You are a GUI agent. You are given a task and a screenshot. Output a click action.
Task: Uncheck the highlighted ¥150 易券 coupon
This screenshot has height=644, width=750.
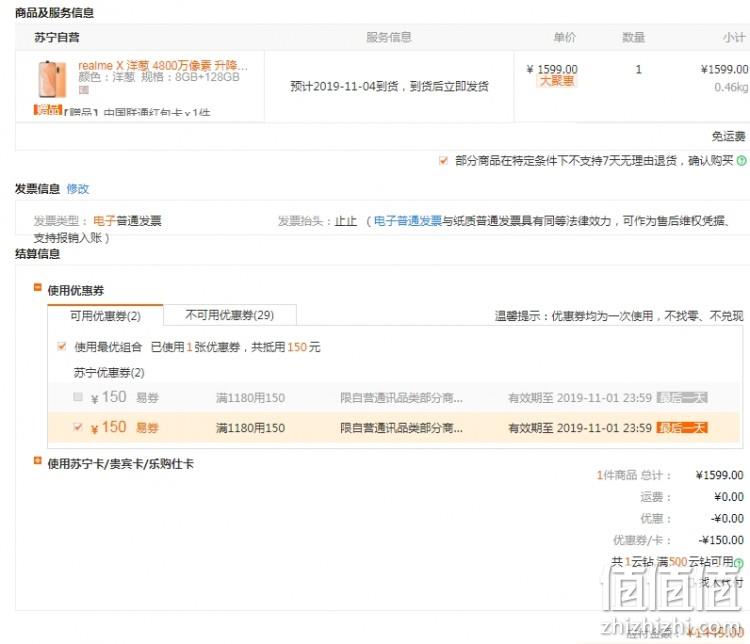(78, 427)
